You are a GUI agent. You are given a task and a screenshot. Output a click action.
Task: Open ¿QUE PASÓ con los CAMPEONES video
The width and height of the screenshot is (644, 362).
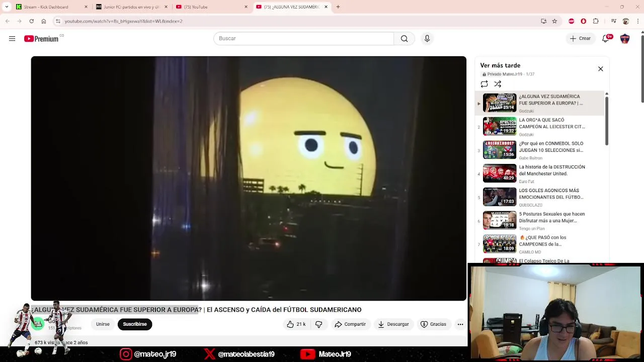[x=541, y=244]
